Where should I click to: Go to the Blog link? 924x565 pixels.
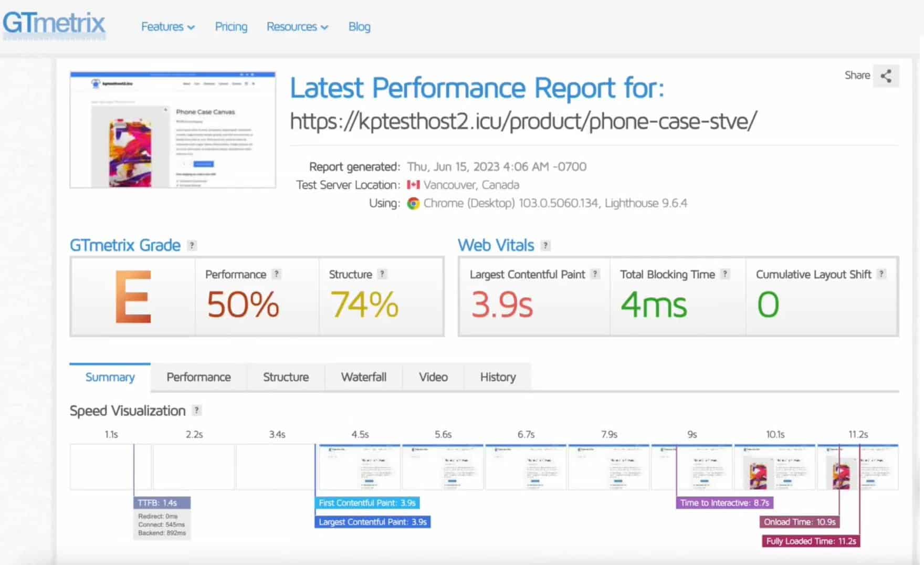[359, 27]
